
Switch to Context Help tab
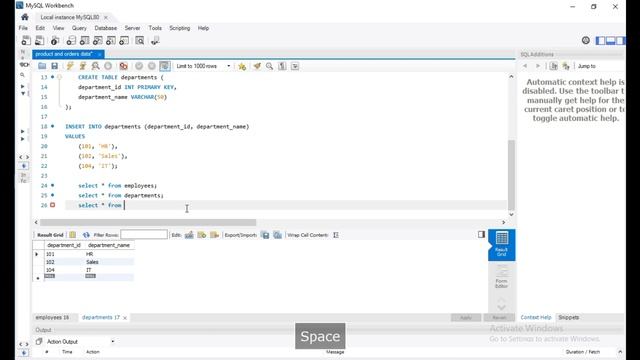tap(536, 317)
